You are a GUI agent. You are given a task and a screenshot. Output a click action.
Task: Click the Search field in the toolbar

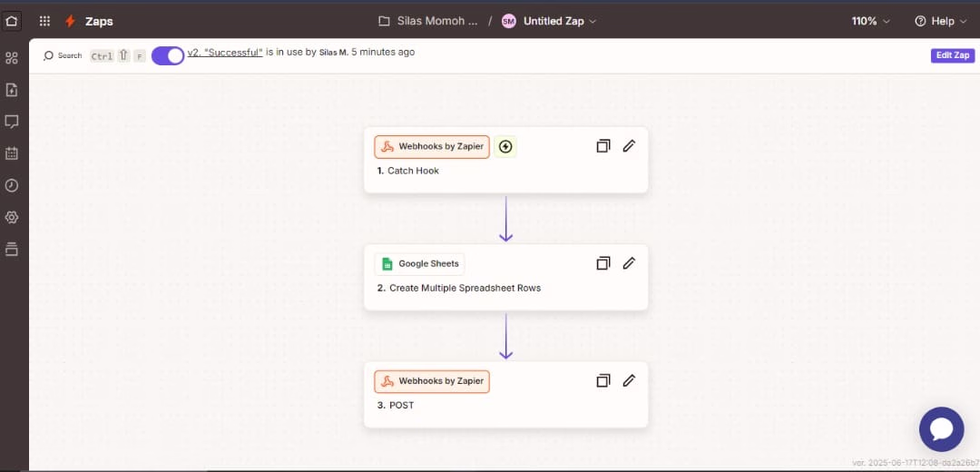(64, 55)
